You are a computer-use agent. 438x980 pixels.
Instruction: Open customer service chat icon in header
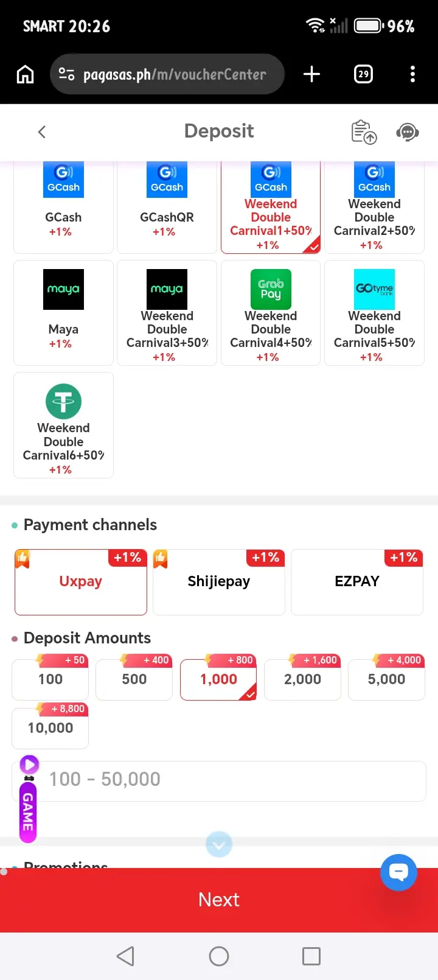(408, 131)
